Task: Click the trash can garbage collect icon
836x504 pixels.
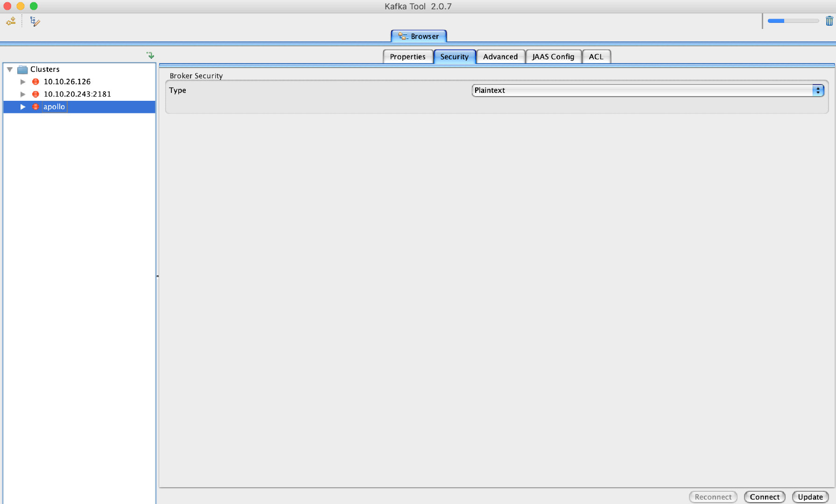Action: click(x=829, y=21)
